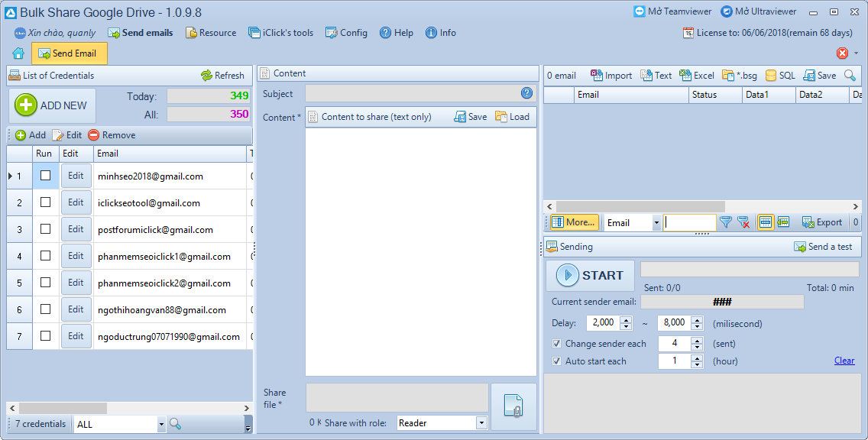Click the content text area
The width and height of the screenshot is (868, 440).
coord(421,252)
